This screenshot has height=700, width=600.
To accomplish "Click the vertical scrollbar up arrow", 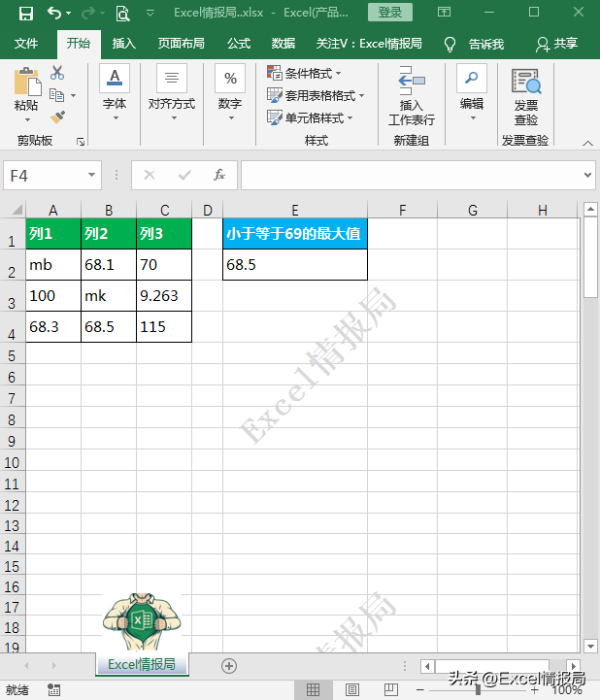I will coord(590,209).
